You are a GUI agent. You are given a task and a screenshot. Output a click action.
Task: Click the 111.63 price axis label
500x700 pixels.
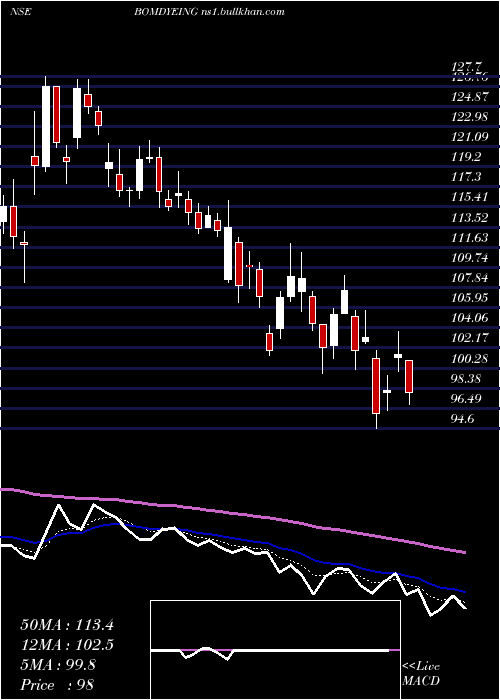tap(470, 238)
